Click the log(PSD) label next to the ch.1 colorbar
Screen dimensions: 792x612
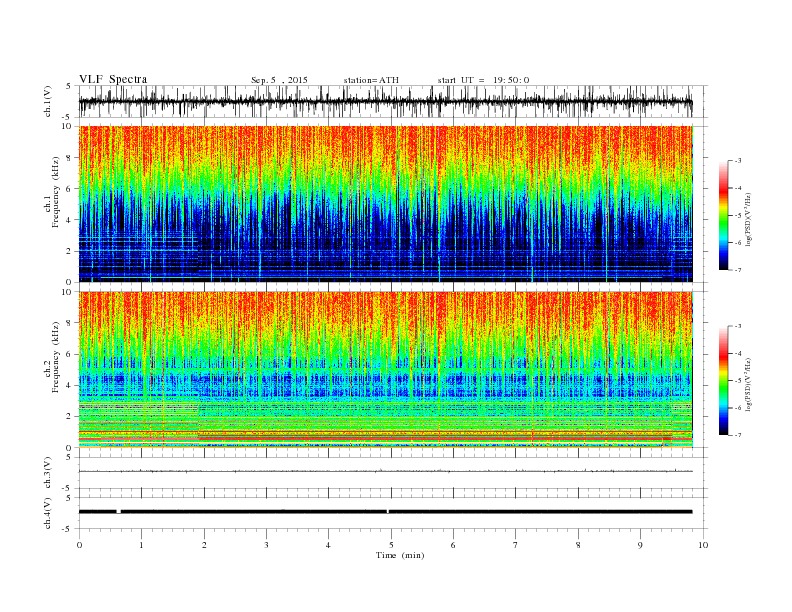[747, 220]
